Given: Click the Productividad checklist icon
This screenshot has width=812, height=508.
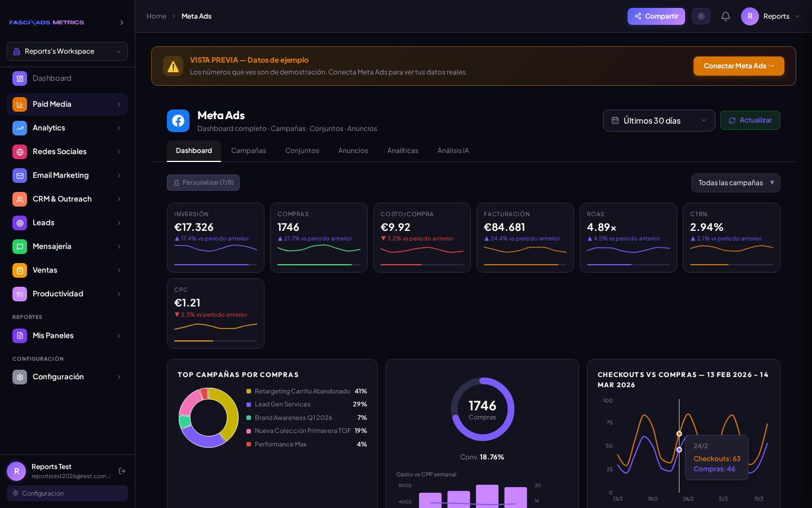Looking at the screenshot, I should coord(20,294).
